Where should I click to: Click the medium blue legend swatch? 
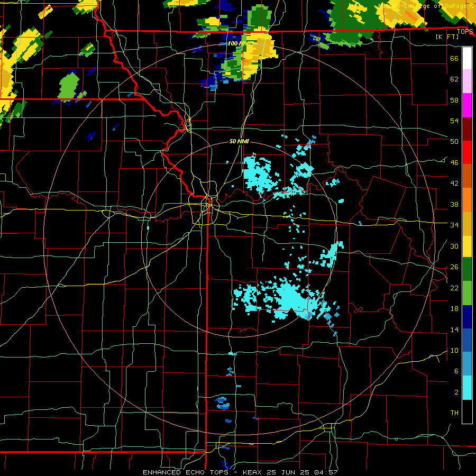click(x=467, y=340)
